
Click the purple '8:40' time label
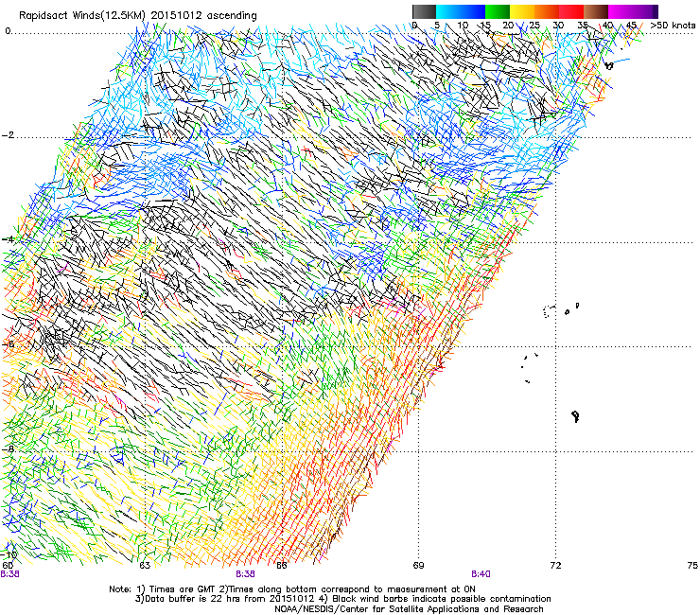tap(481, 574)
